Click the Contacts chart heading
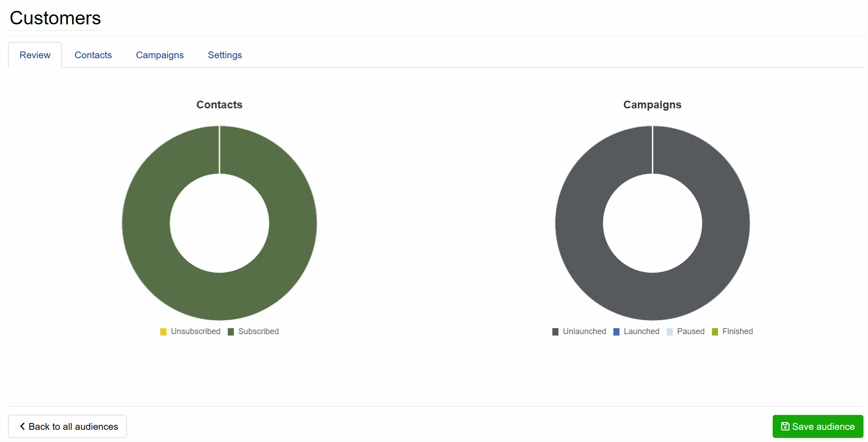The image size is (868, 442). point(219,105)
